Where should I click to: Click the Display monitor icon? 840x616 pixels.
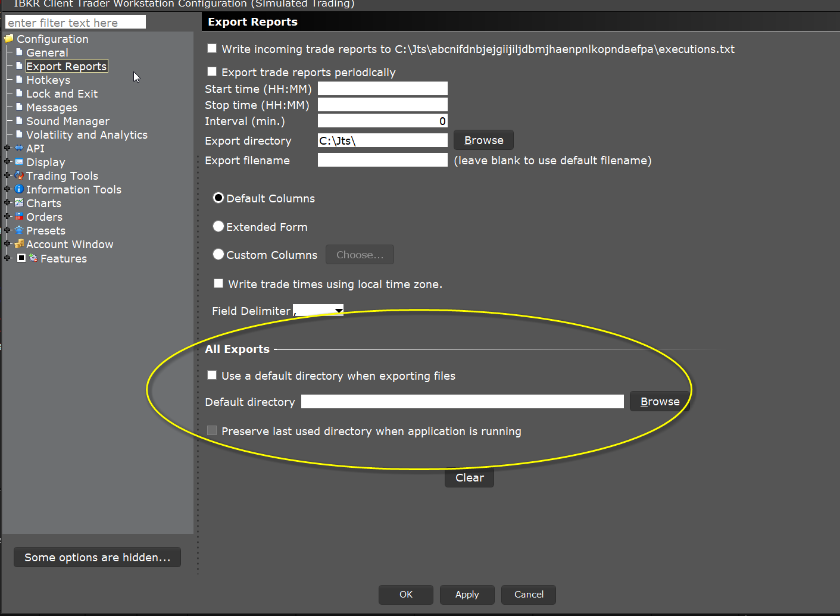click(18, 162)
